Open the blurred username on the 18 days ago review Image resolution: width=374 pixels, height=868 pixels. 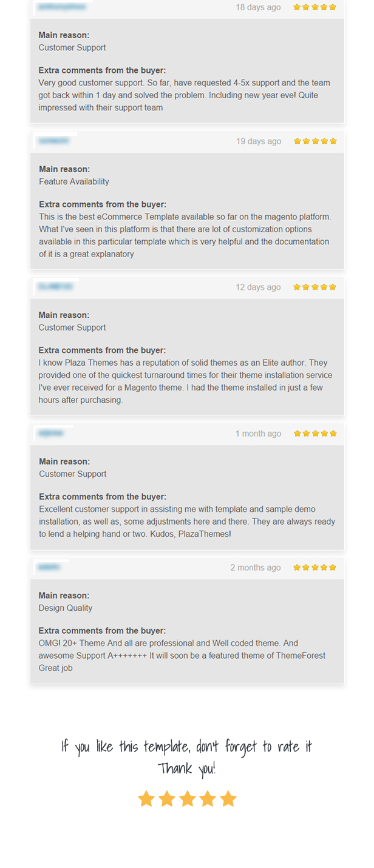(x=61, y=7)
